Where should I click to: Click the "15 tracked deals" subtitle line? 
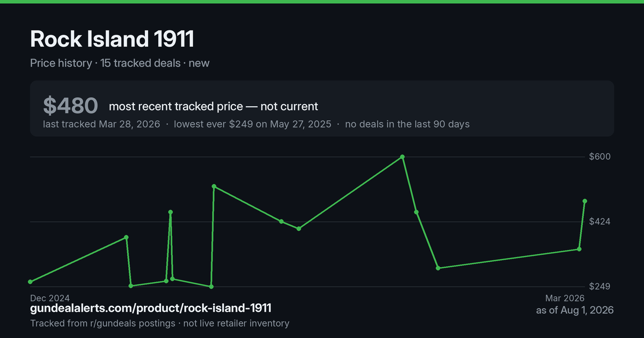click(x=120, y=63)
